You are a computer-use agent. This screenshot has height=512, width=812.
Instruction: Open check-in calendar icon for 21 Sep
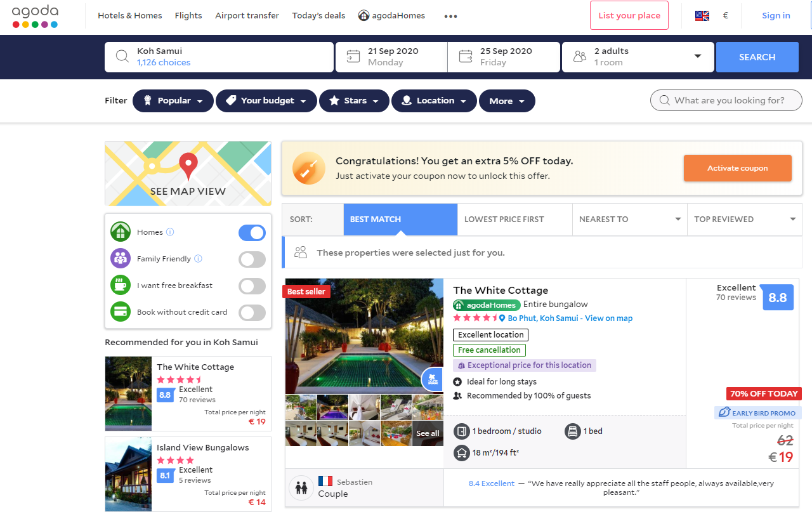(x=353, y=56)
